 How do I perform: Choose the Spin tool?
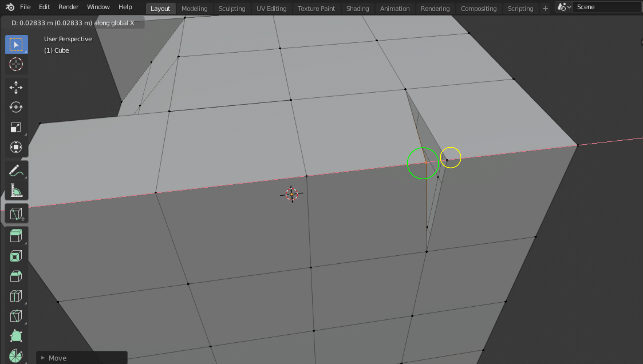[16, 355]
